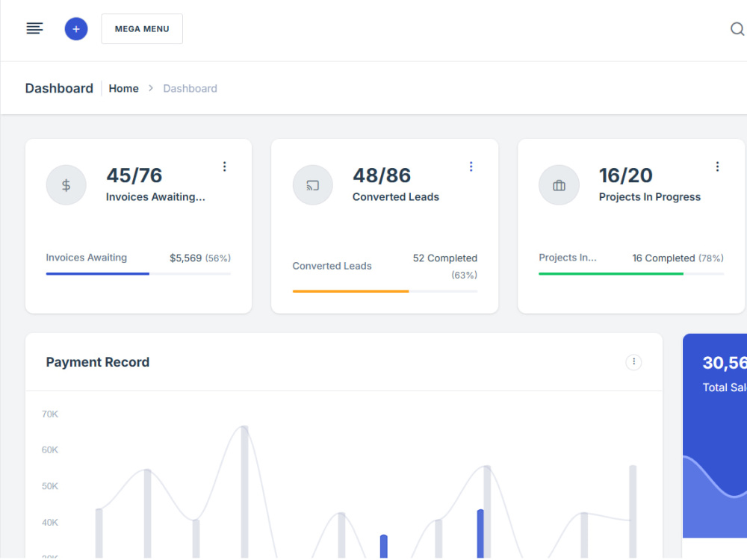Click the tallest grey chart bar
The image size is (747, 560).
(x=244, y=492)
